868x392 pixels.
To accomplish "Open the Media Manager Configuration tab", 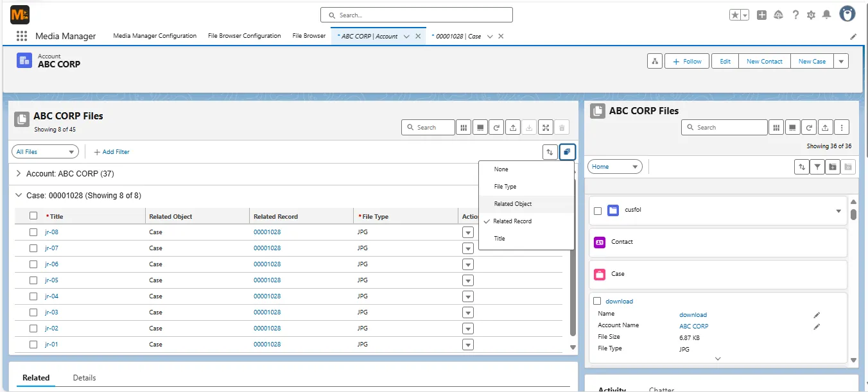I will tap(155, 36).
